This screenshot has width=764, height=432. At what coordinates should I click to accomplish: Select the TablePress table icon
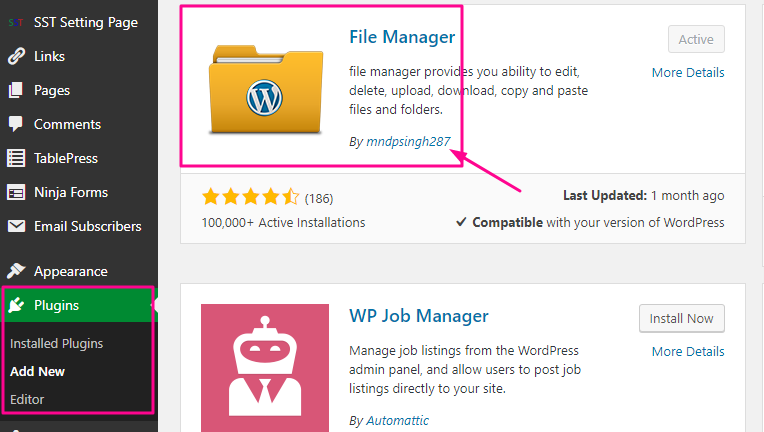16,158
